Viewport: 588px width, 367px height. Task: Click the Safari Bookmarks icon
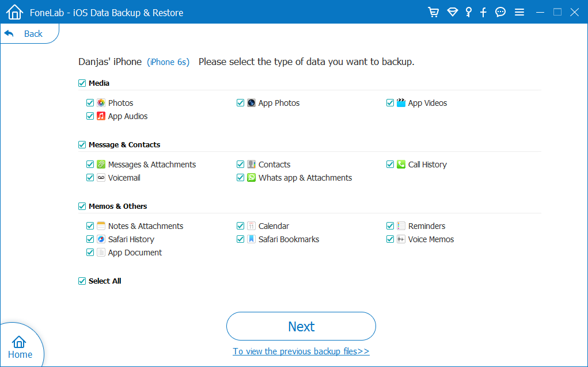click(x=251, y=239)
